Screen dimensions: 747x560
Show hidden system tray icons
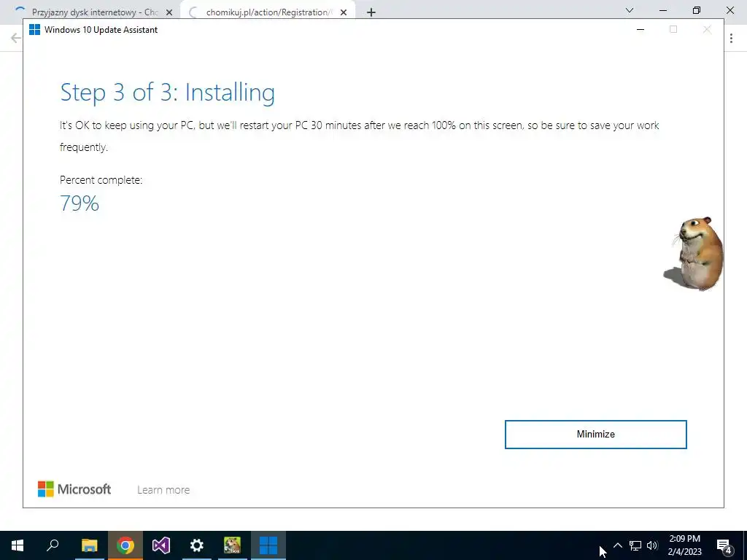pos(617,545)
